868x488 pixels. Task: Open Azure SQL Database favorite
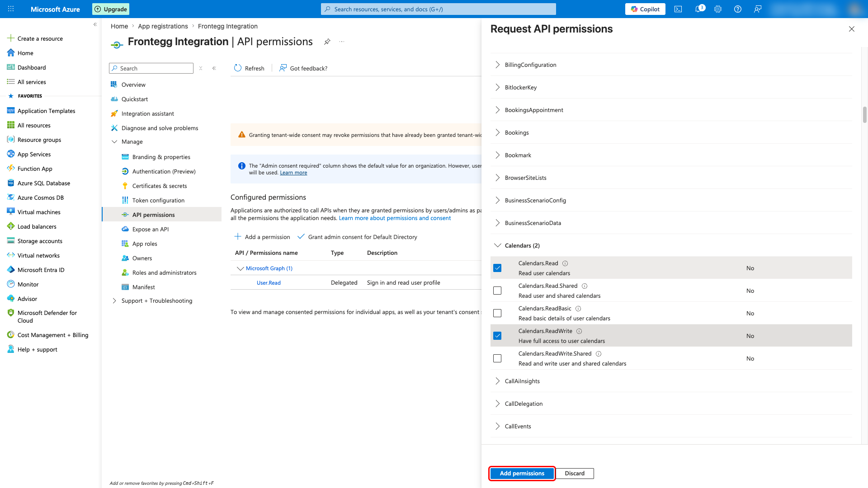pyautogui.click(x=43, y=183)
